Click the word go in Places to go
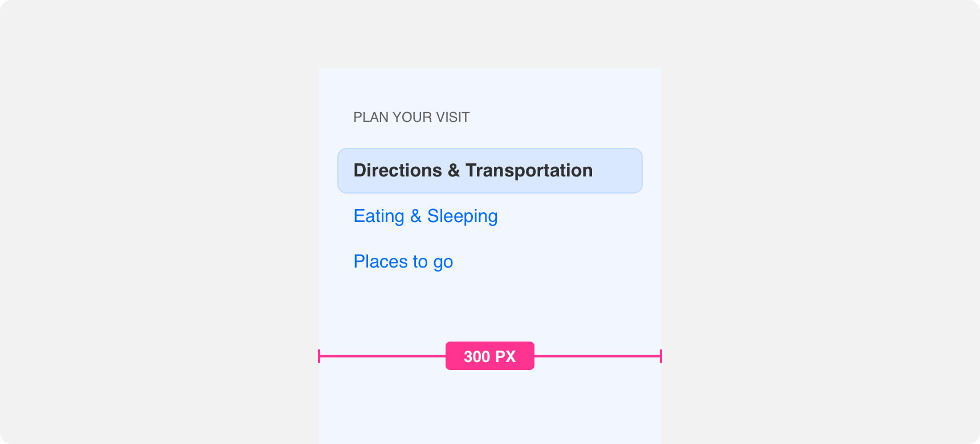This screenshot has height=444, width=980. [x=443, y=263]
